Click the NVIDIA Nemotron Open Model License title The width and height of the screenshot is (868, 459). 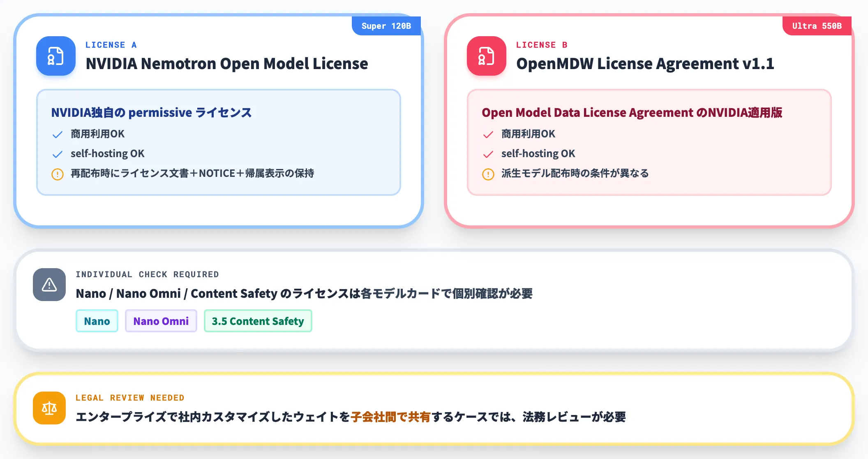(x=227, y=64)
